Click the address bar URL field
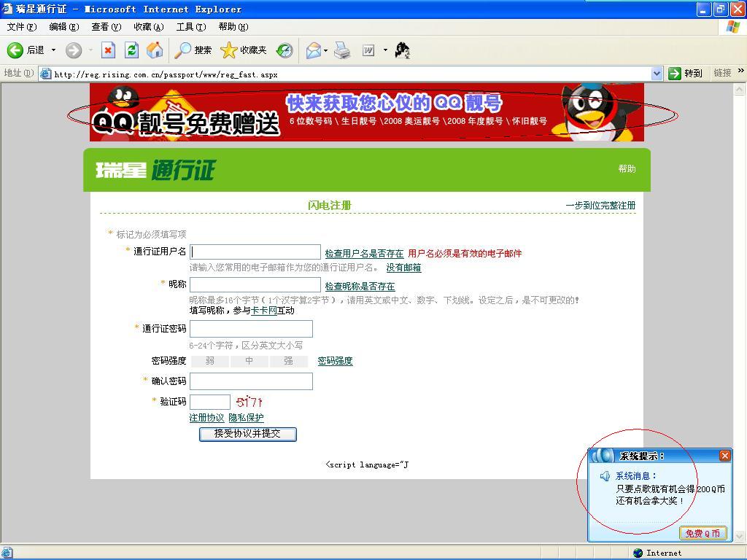Viewport: 747px width, 560px height. 352,74
